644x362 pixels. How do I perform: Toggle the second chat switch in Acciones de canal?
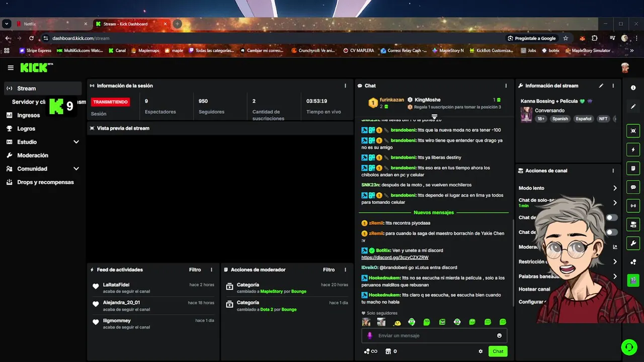point(611,232)
